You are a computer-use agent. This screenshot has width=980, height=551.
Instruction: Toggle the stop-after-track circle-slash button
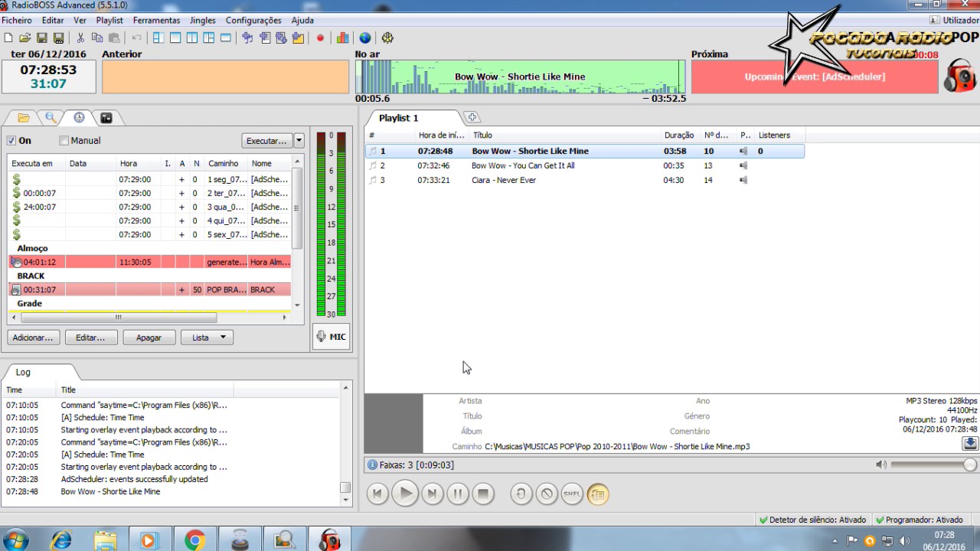point(547,494)
